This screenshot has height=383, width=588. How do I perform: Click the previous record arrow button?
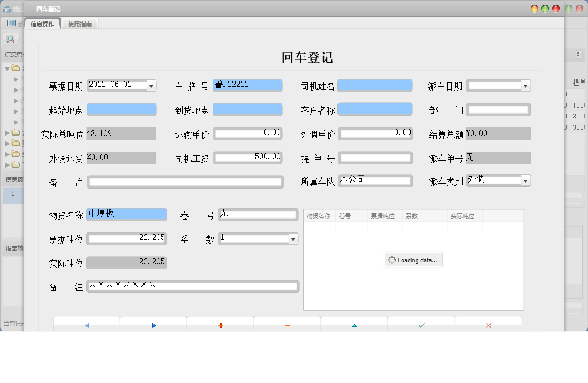point(87,325)
